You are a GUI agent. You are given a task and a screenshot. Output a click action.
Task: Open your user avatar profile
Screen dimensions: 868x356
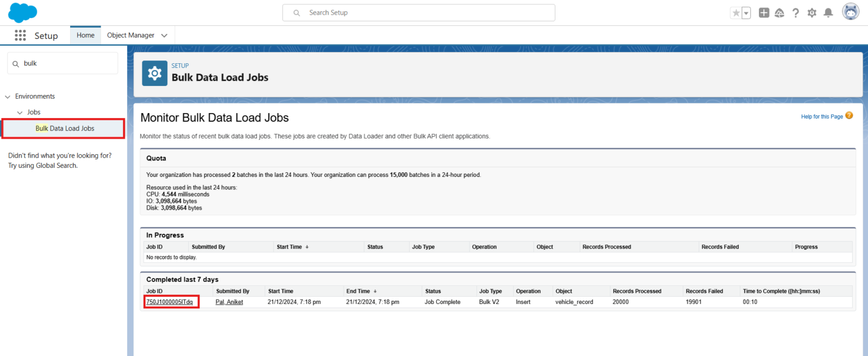click(x=850, y=11)
